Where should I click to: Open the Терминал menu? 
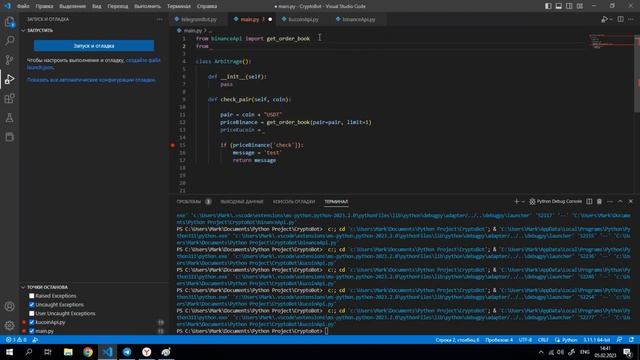pyautogui.click(x=179, y=6)
